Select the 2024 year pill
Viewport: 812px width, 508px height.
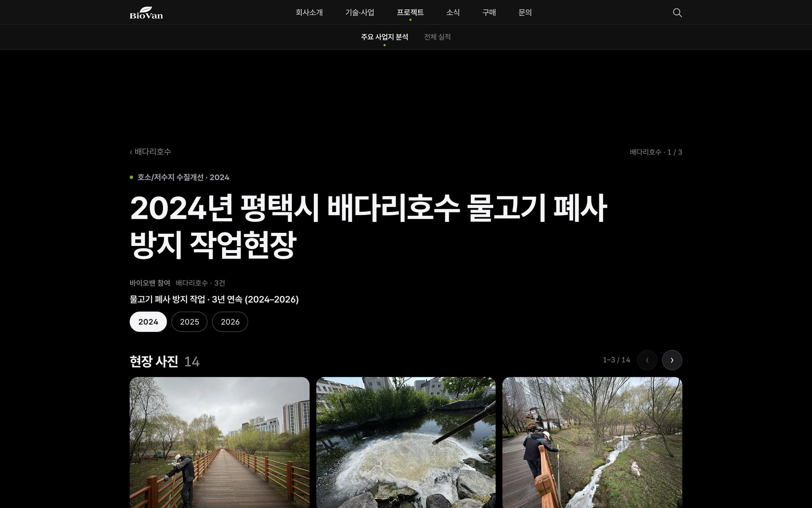click(148, 322)
